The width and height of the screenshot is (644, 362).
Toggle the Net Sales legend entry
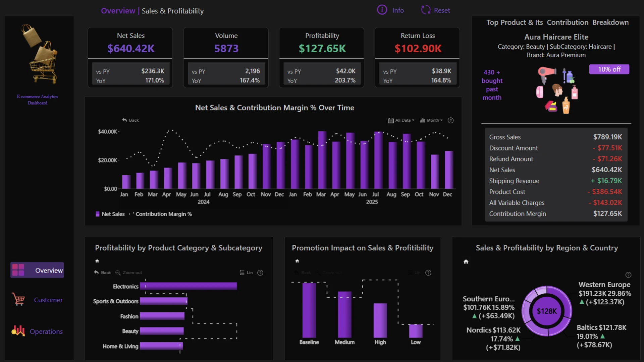coord(110,214)
